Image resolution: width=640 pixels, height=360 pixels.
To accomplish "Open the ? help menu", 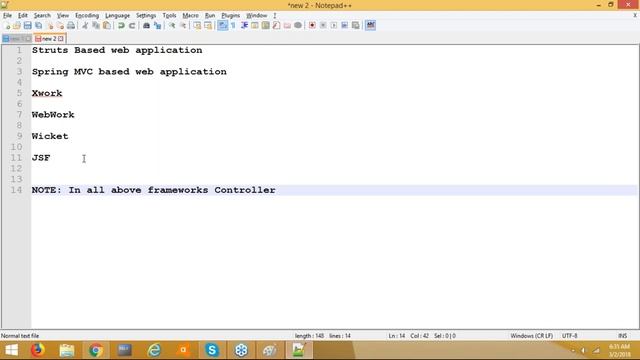I will (x=275, y=16).
